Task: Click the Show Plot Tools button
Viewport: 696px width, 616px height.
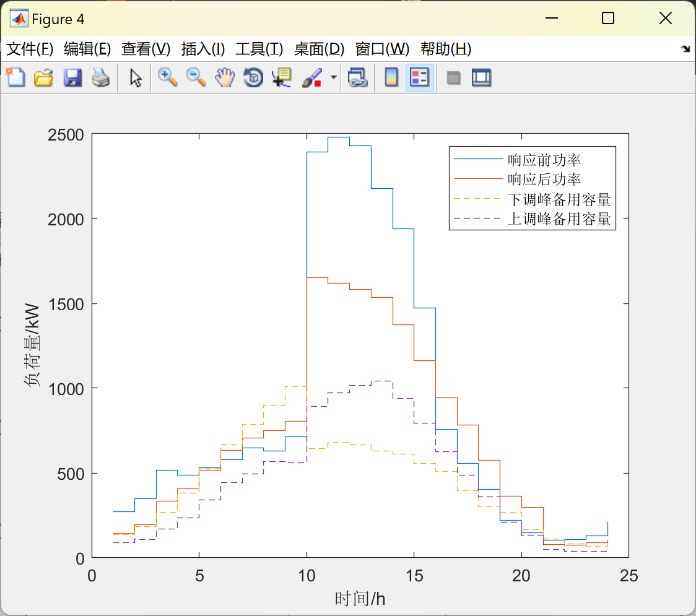Action: (x=482, y=77)
